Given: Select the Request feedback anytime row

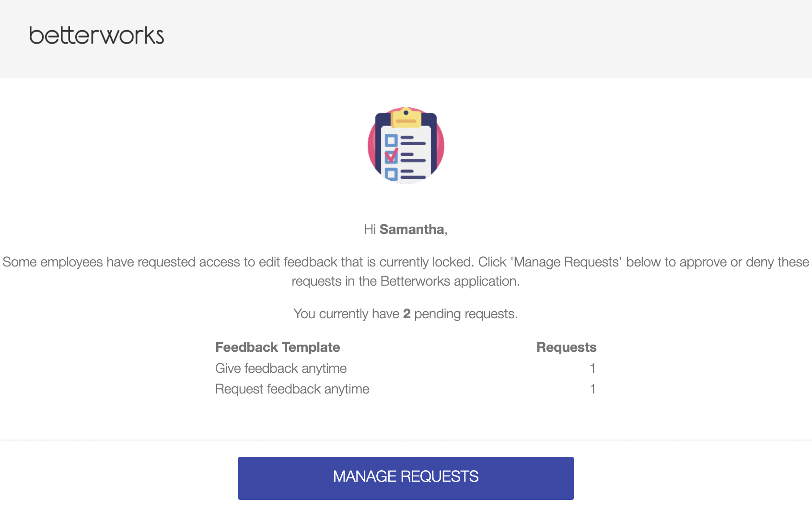Looking at the screenshot, I should tap(406, 389).
